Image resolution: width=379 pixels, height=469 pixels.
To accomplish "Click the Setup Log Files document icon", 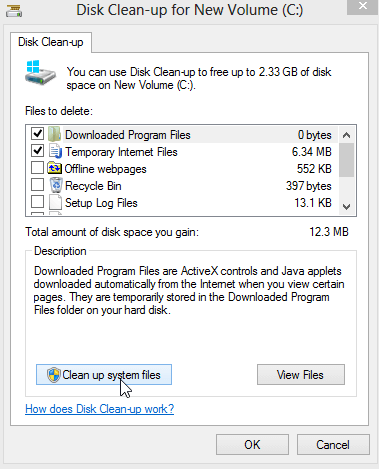I will 55,203.
